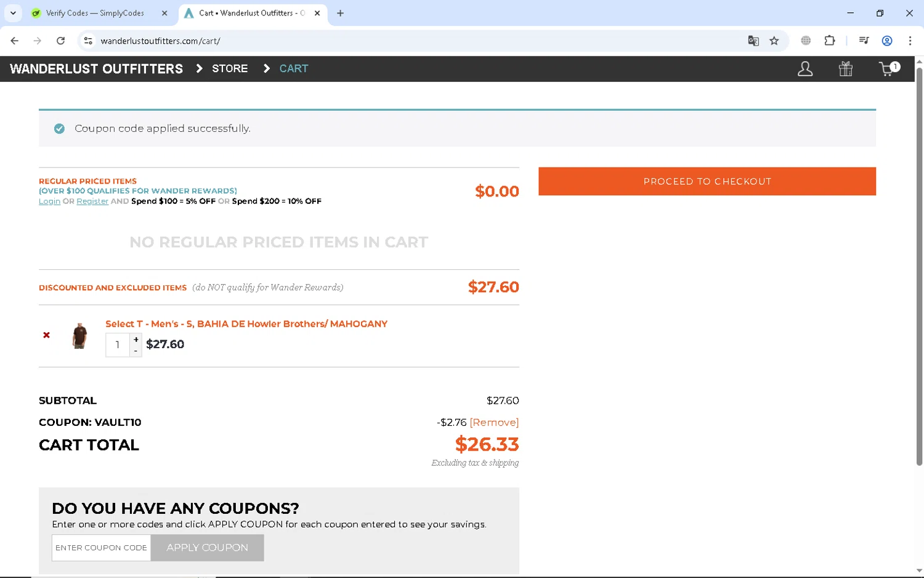Open the account user icon
The width and height of the screenshot is (924, 578).
pyautogui.click(x=805, y=69)
